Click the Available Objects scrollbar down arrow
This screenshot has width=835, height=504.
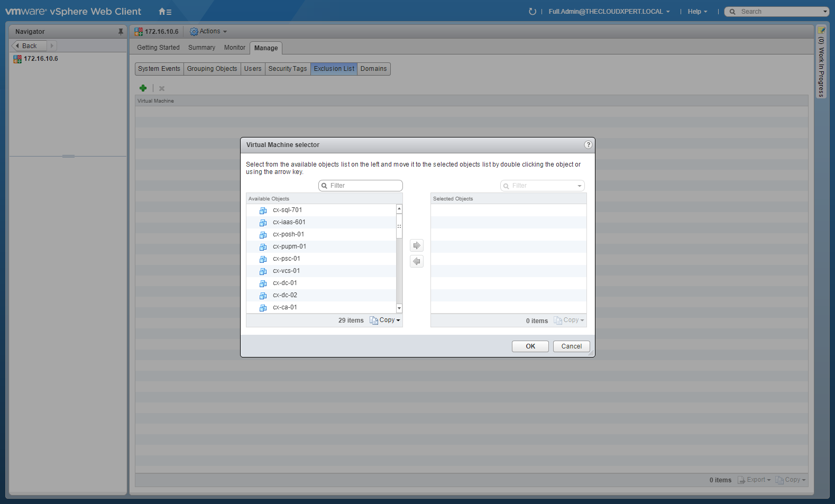[399, 308]
